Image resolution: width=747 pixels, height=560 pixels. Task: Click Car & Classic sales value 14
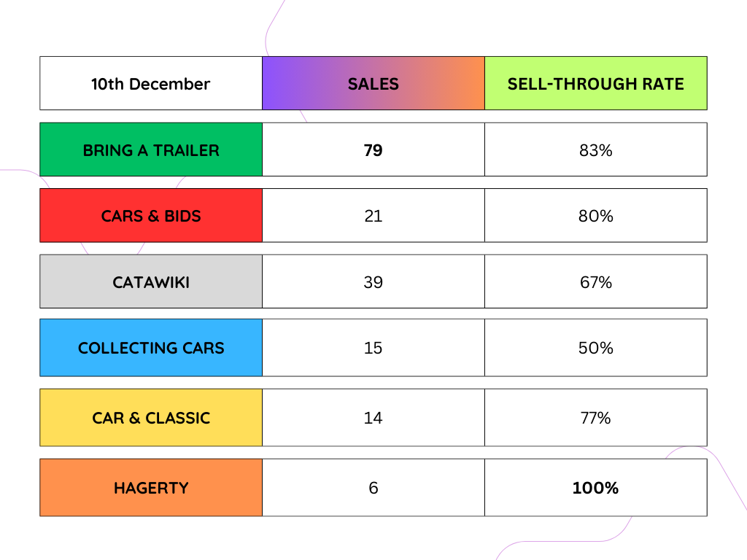373,418
